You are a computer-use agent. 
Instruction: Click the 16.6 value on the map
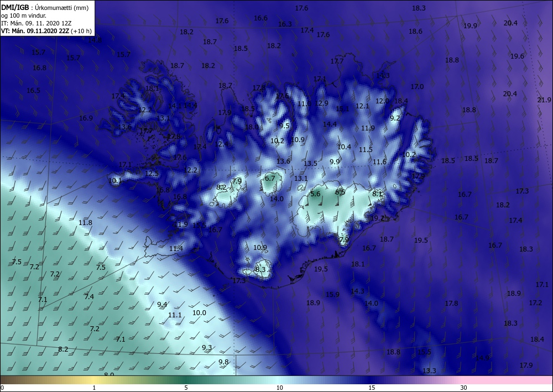[260, 18]
